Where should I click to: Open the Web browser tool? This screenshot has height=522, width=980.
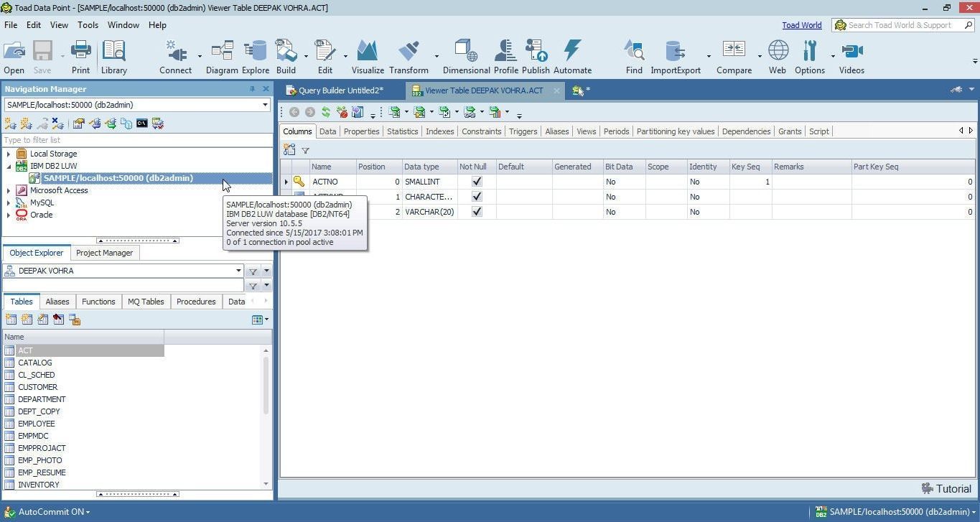click(778, 57)
